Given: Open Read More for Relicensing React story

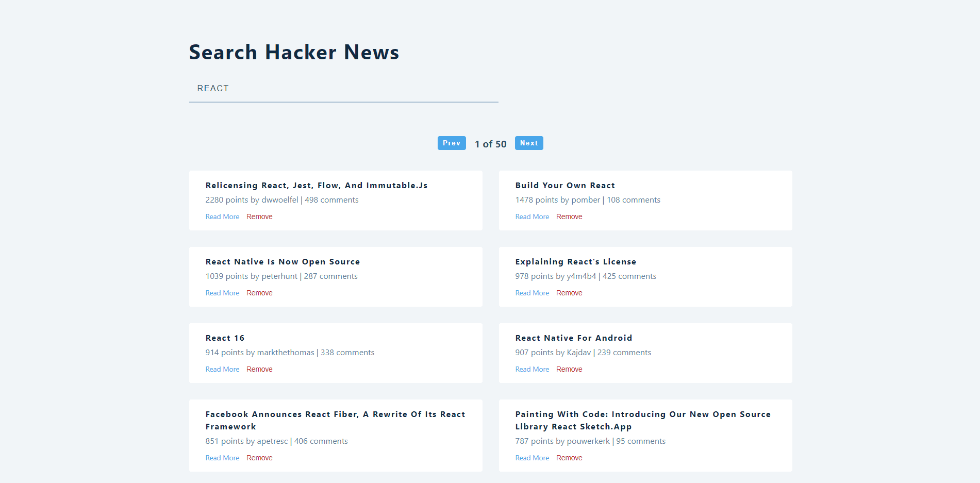Looking at the screenshot, I should coord(222,217).
